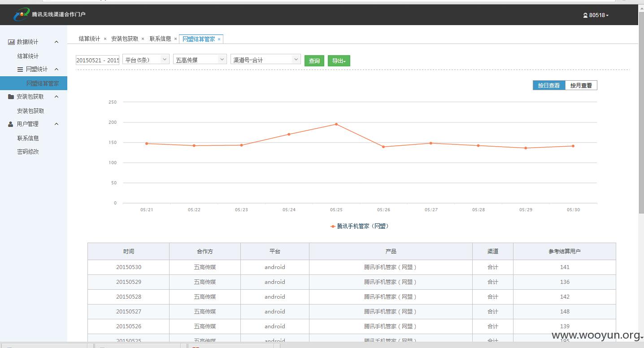Viewport: 644px width, 348px height.
Task: Open 联系信息 in the sidebar
Action: 28,138
